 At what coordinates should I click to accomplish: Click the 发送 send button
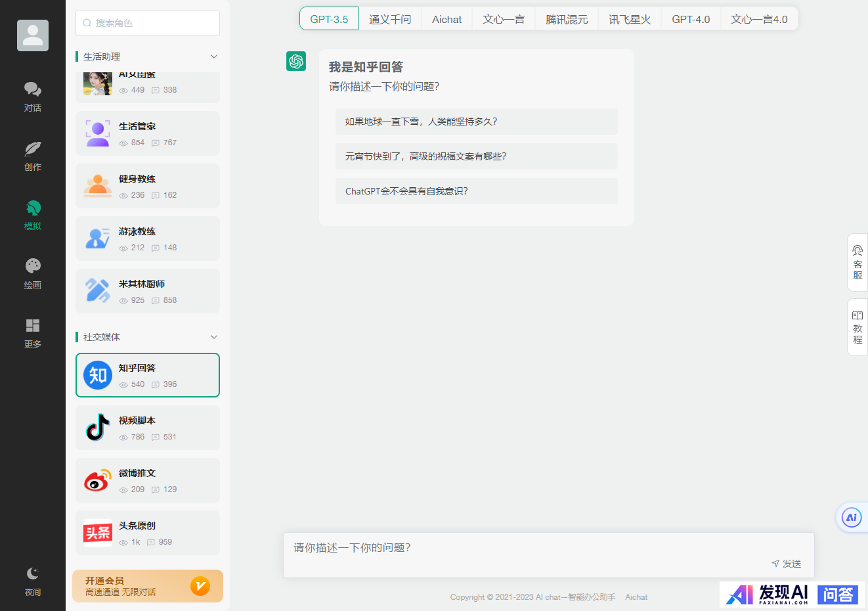787,564
